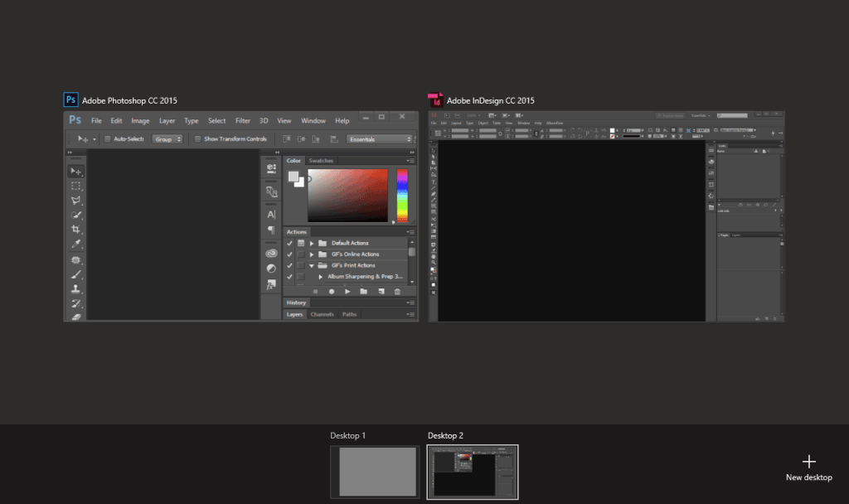The width and height of the screenshot is (849, 504).
Task: Switch to the Channels tab
Action: 323,314
